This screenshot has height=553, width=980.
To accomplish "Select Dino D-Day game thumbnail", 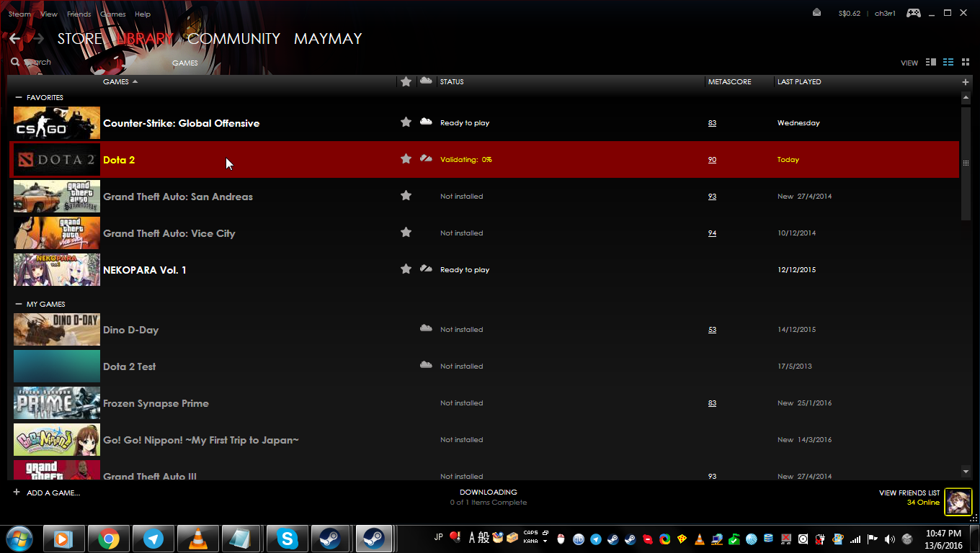I will tap(57, 330).
